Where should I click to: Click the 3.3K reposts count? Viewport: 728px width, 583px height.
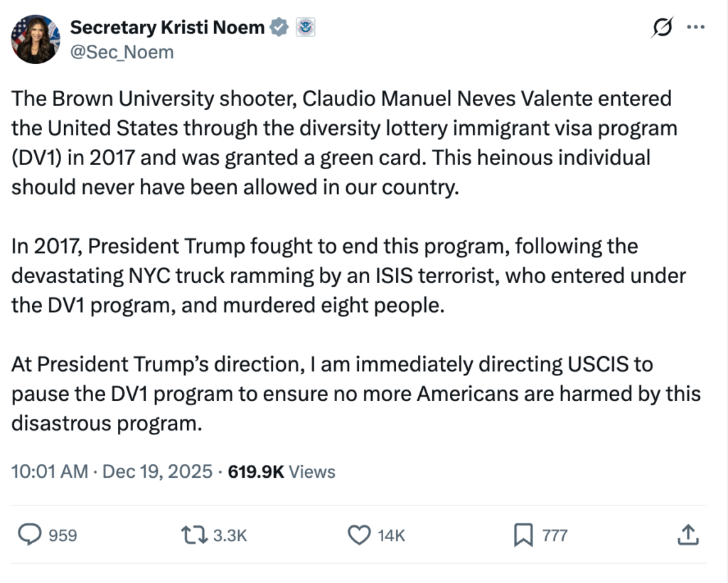click(230, 535)
